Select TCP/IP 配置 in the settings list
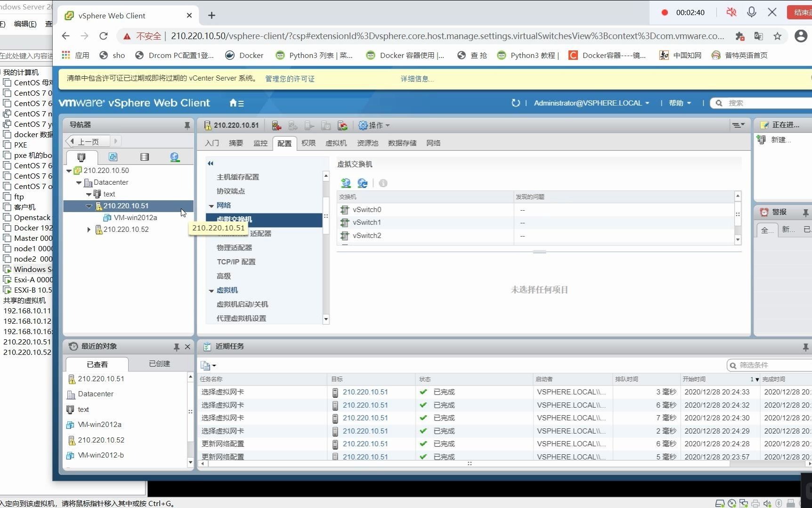 (x=236, y=262)
